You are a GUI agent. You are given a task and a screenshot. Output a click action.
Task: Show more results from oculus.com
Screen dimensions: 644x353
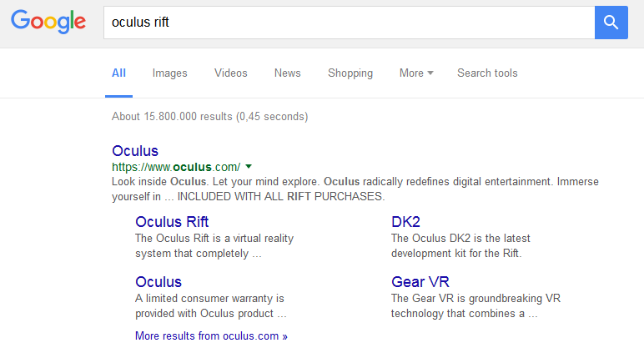[211, 336]
